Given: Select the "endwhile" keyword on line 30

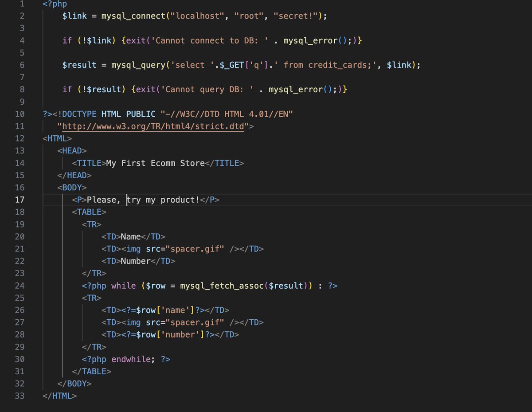Looking at the screenshot, I should point(131,359).
